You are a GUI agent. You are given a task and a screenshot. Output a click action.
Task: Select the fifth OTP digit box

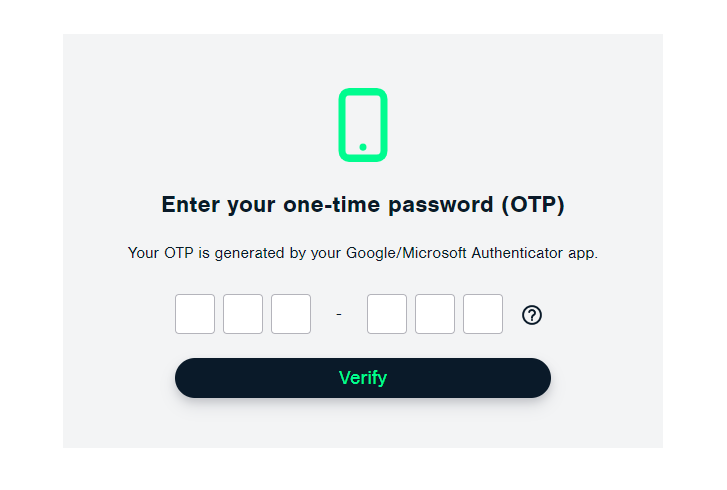click(x=435, y=314)
